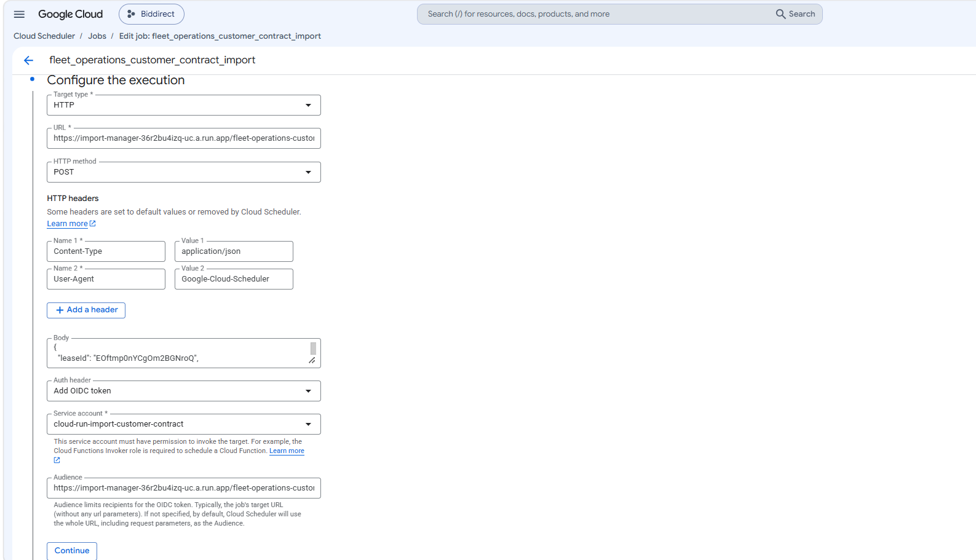This screenshot has height=560, width=976.
Task: Click the Body field scrollbar
Action: point(313,349)
